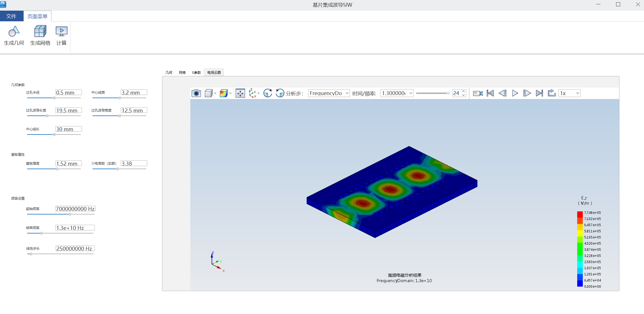Image resolution: width=644 pixels, height=314 pixels.
Task: Jump to last frame
Action: (539, 93)
